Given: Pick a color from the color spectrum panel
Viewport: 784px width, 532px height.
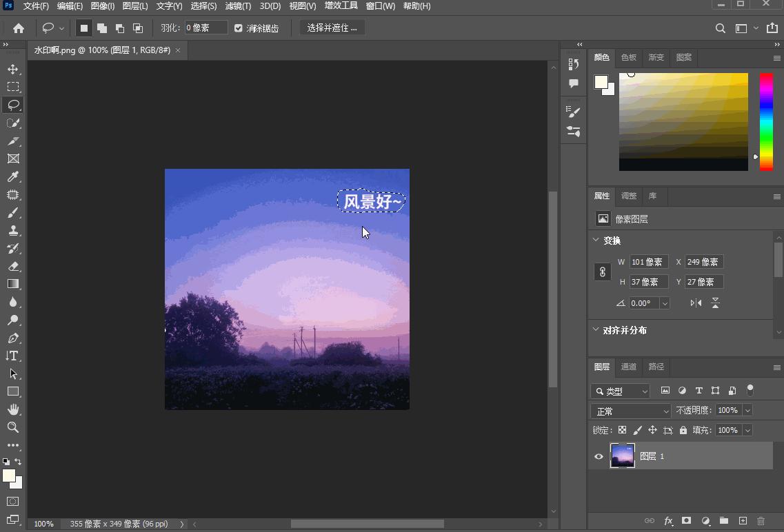Looking at the screenshot, I should 683,121.
